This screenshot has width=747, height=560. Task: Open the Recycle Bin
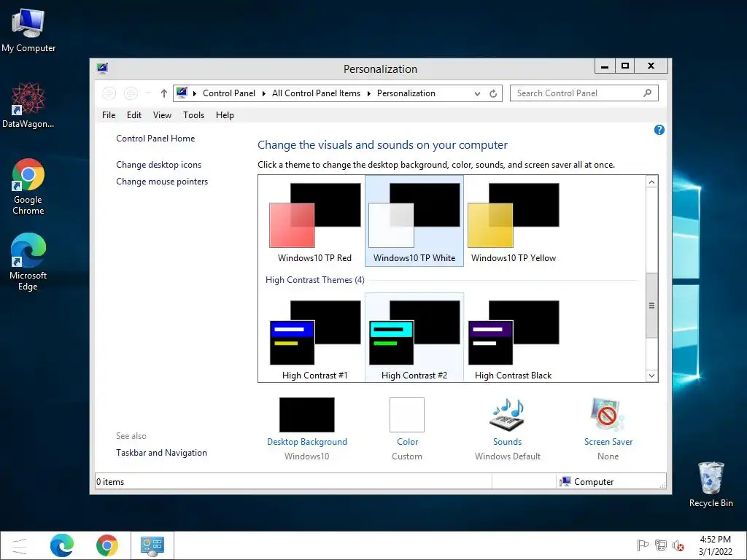pos(711,484)
